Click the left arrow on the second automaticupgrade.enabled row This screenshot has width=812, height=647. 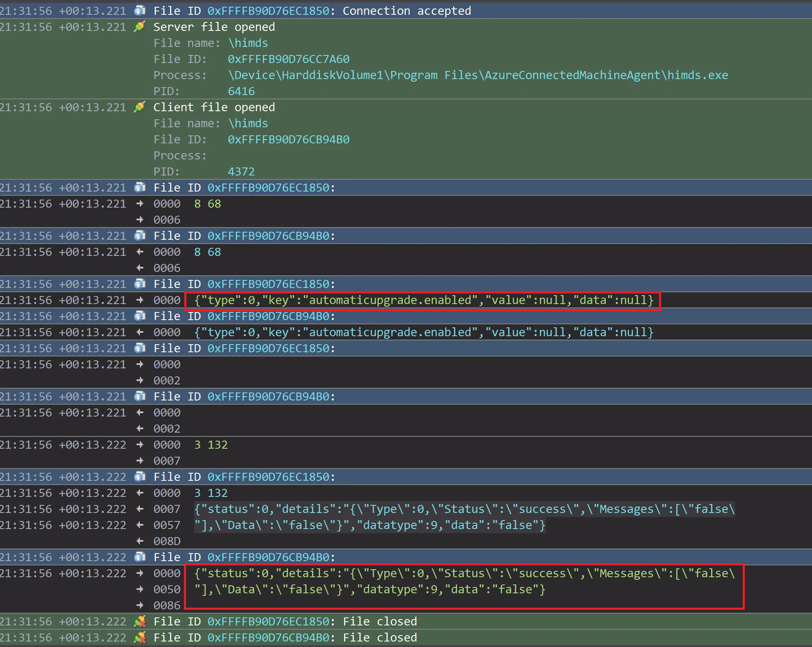pyautogui.click(x=139, y=332)
